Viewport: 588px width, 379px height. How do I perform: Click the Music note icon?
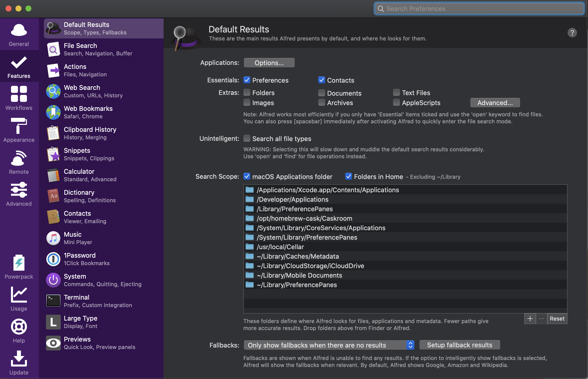[x=53, y=238]
